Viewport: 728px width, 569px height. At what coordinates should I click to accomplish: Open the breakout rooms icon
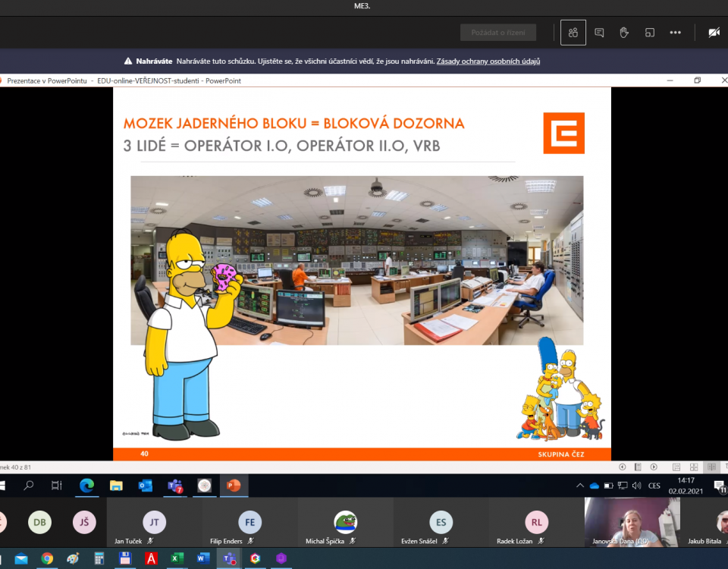tap(650, 33)
